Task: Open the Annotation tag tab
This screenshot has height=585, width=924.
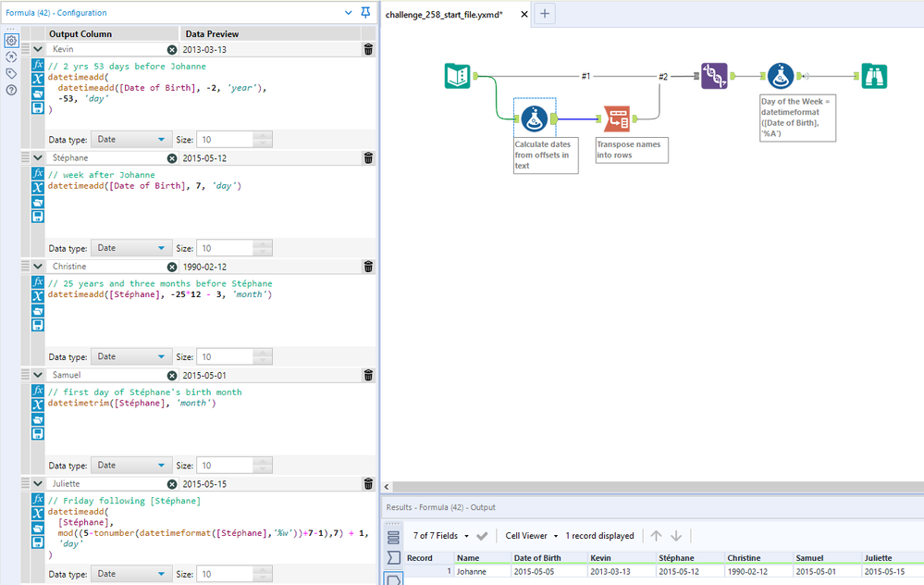Action: click(x=11, y=74)
